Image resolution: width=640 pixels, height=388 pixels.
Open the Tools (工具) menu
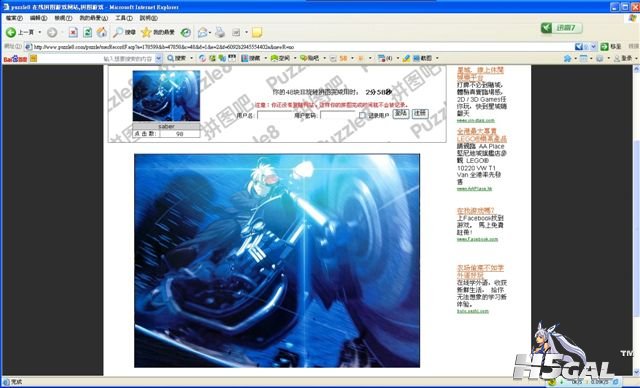(x=124, y=18)
